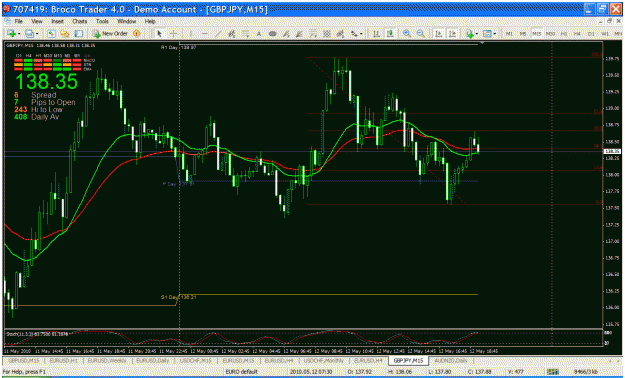This screenshot has height=378, width=625.
Task: Switch timeframe to M5
Action: 523,34
